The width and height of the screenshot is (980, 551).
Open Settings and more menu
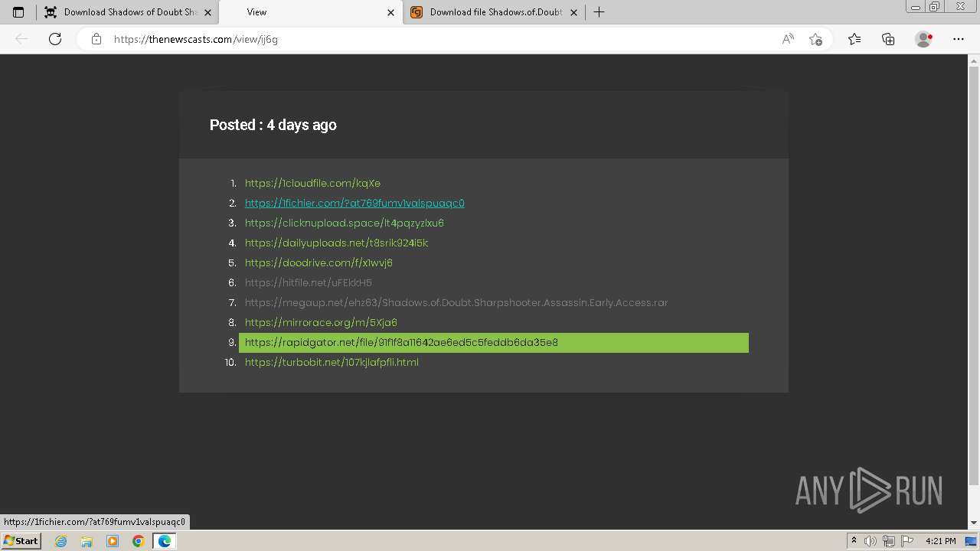(x=959, y=39)
